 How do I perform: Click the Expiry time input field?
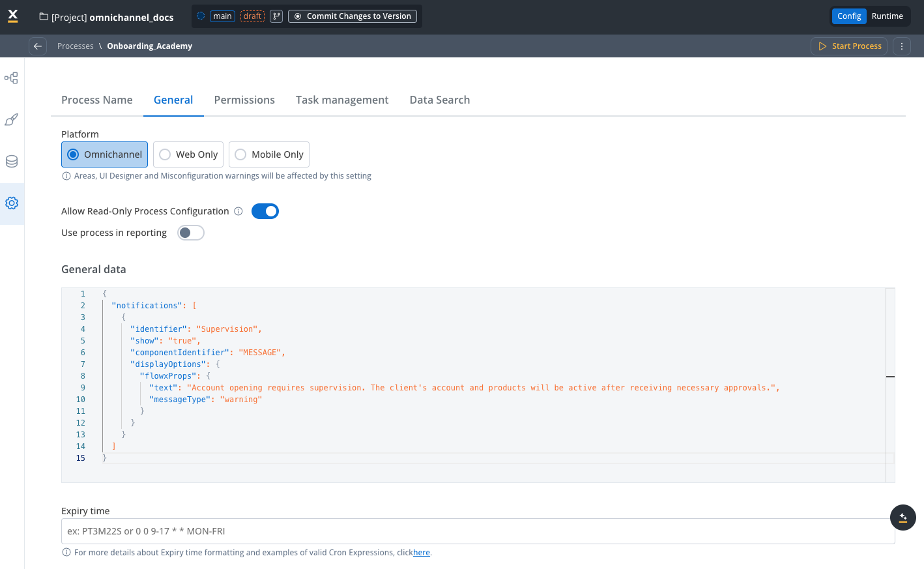[x=478, y=531]
